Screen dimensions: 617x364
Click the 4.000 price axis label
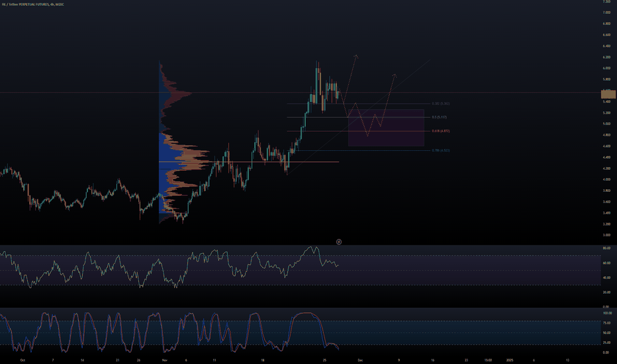pyautogui.click(x=606, y=179)
